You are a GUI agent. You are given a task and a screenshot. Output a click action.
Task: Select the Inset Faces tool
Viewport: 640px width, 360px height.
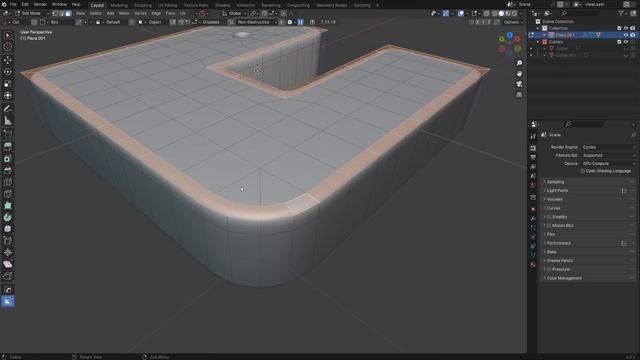[x=8, y=159]
